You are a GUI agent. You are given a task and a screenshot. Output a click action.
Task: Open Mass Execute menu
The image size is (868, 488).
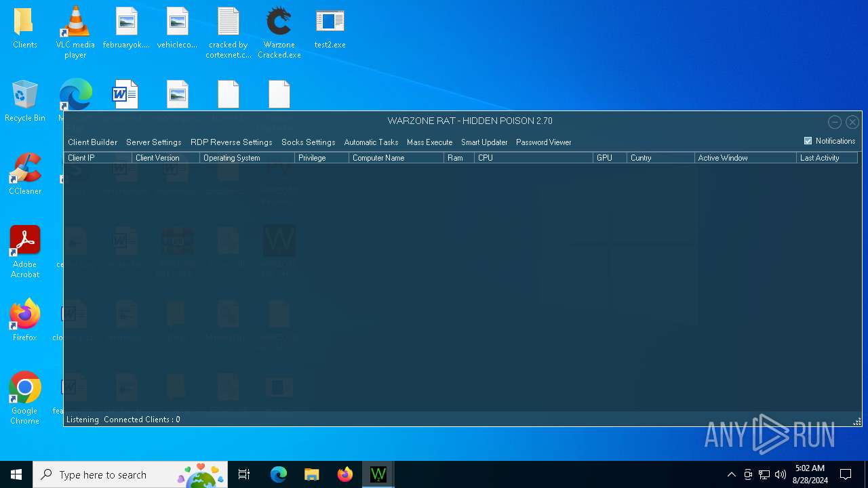tap(429, 142)
